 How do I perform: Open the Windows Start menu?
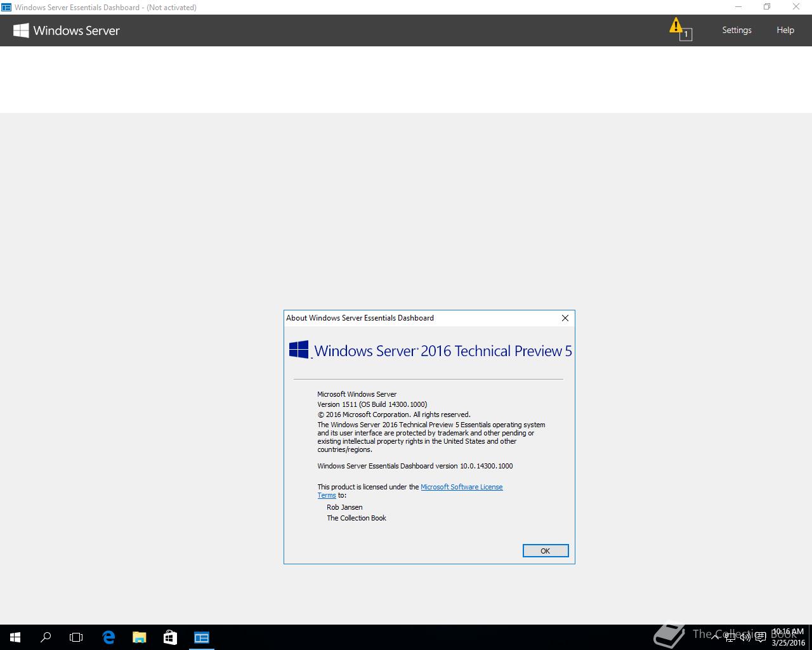[15, 637]
